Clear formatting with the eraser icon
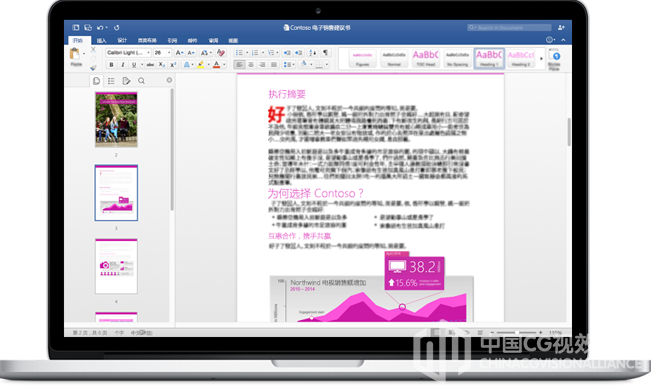This screenshot has height=391, width=653. pyautogui.click(x=221, y=52)
